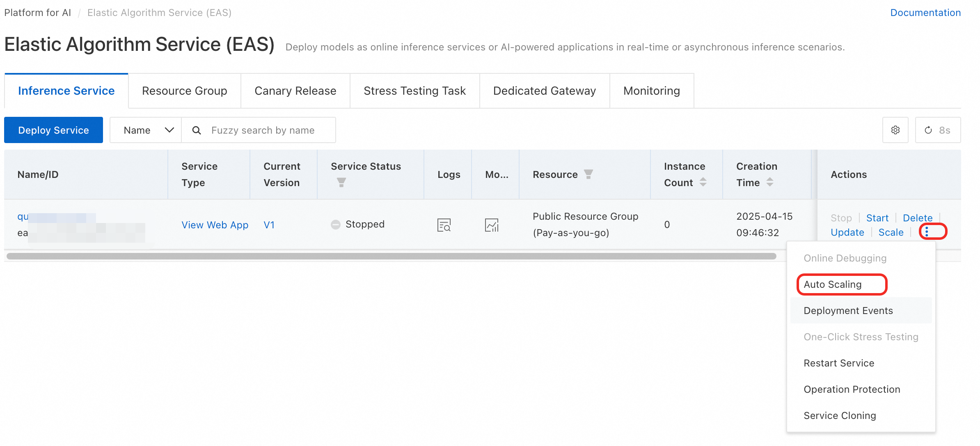Screen dimensions: 980x446
Task: Click the refresh countdown button
Action: point(937,130)
